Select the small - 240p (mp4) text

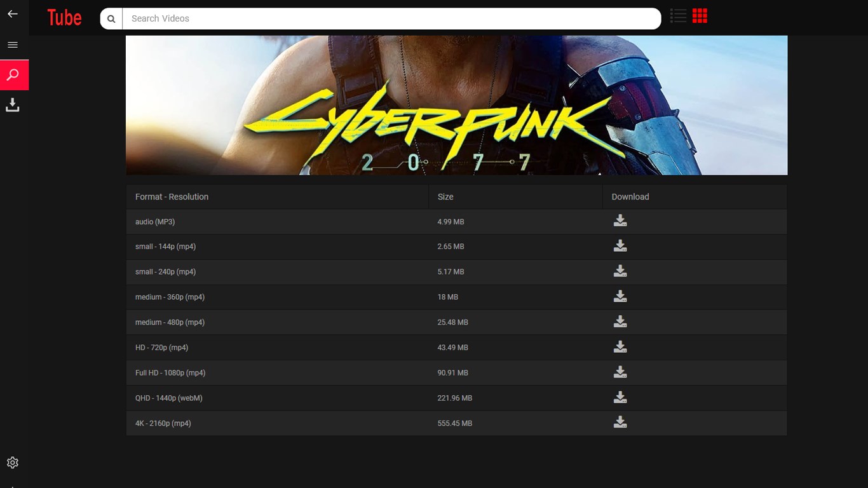click(x=165, y=272)
